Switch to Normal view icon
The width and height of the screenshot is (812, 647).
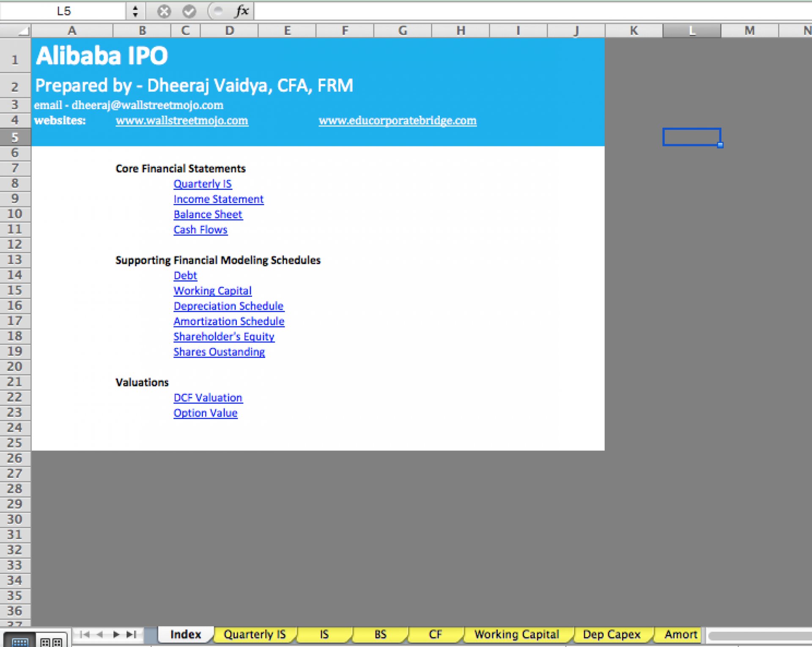[19, 641]
